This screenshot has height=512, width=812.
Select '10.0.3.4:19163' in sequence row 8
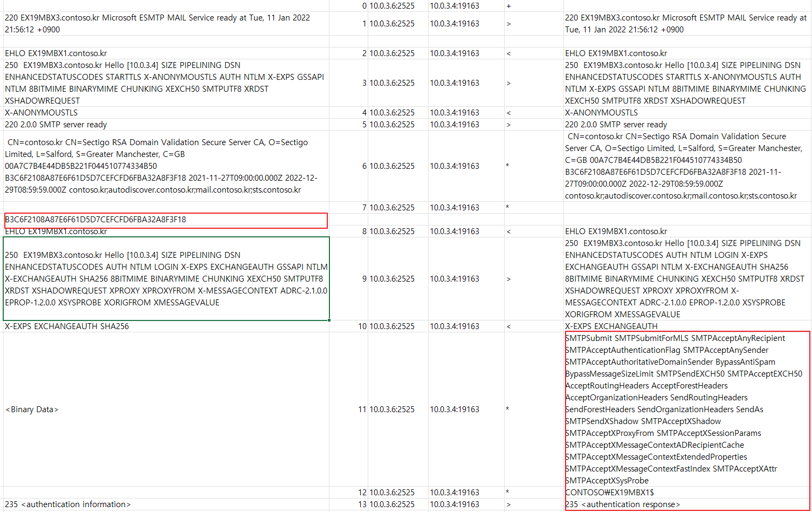466,231
